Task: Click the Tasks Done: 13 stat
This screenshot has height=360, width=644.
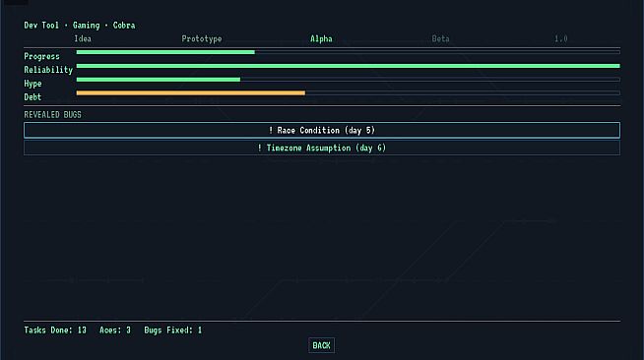Action: [55, 330]
